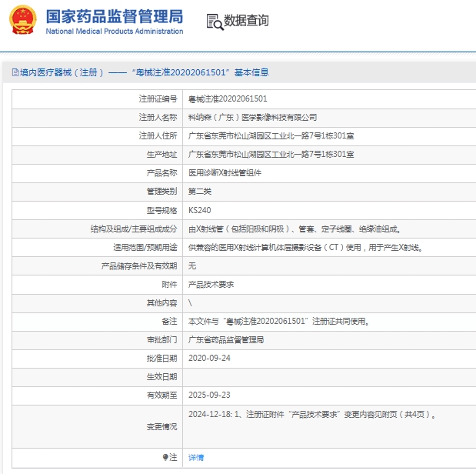
Task: Select model value KS240
Action: 200,210
